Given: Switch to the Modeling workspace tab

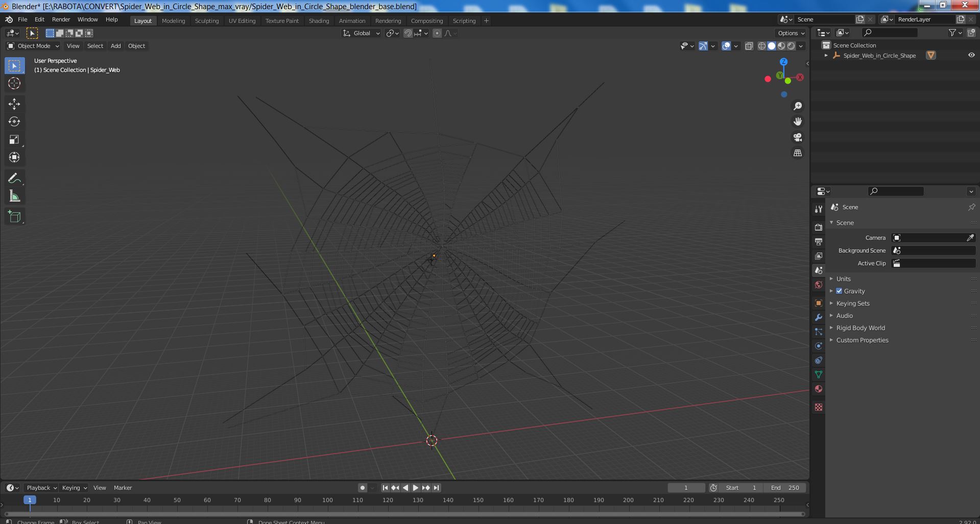Looking at the screenshot, I should (x=173, y=20).
